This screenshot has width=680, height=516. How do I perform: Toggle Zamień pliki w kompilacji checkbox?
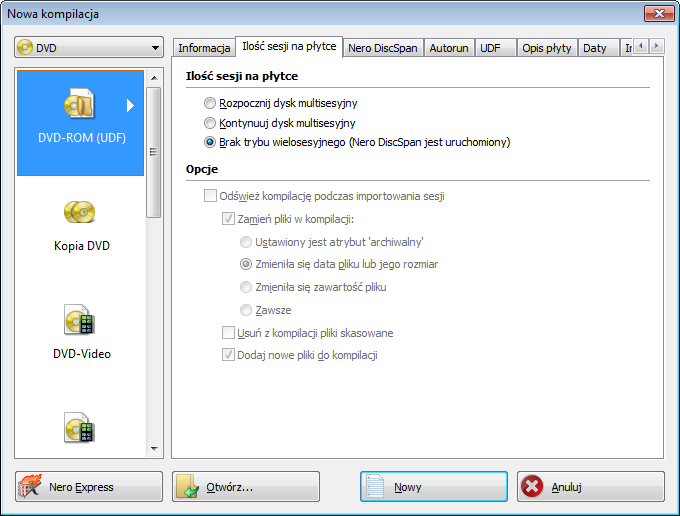pyautogui.click(x=228, y=219)
